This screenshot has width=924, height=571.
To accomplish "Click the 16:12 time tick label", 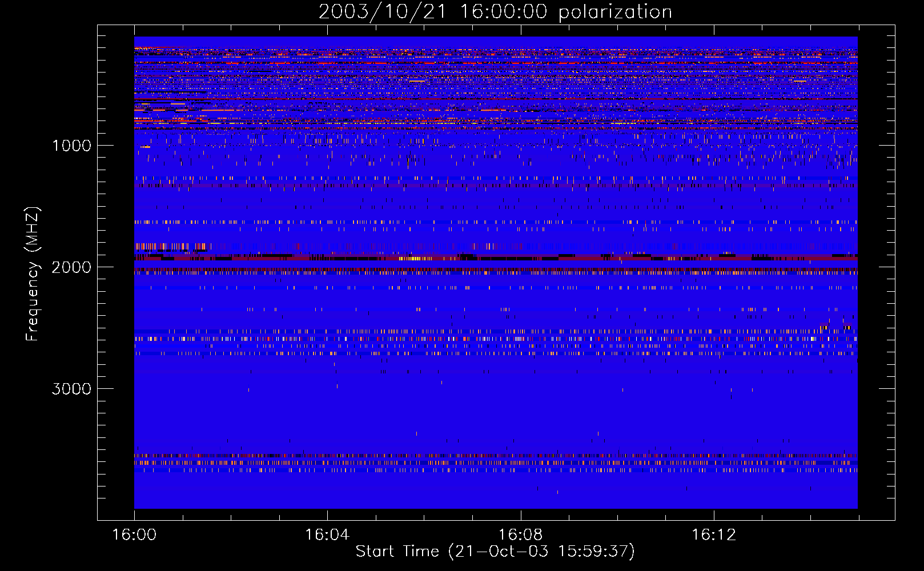I will pos(714,535).
